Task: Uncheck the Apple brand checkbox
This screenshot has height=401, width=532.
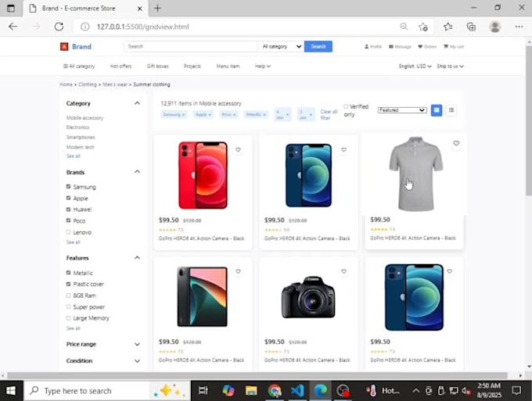Action: click(68, 198)
